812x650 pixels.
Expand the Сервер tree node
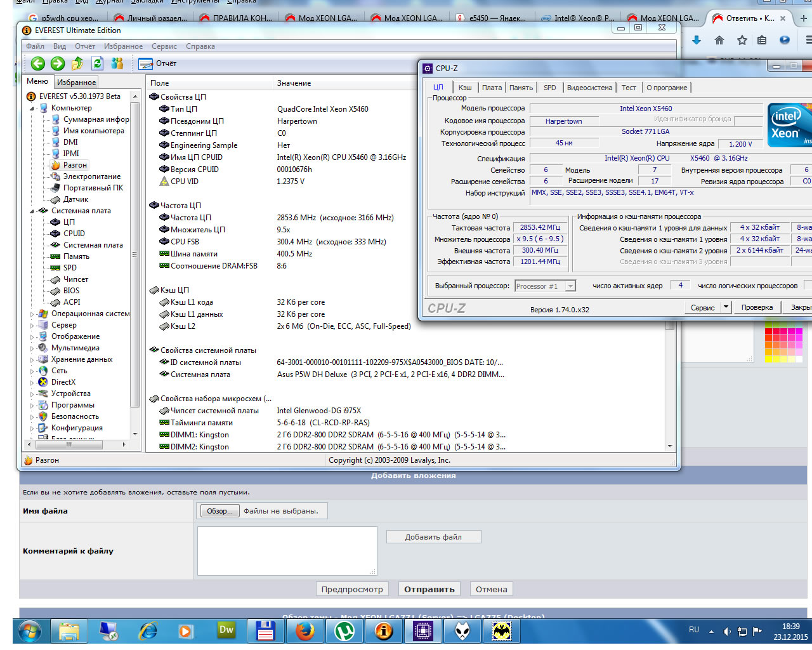pyautogui.click(x=32, y=326)
